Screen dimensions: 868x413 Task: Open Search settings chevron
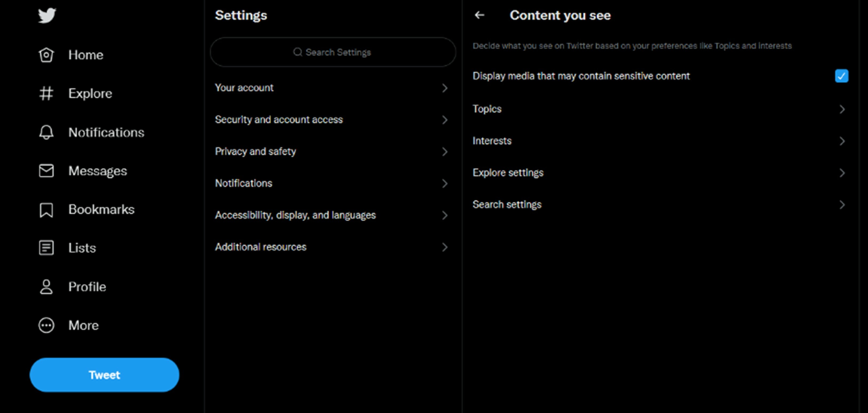(x=842, y=205)
